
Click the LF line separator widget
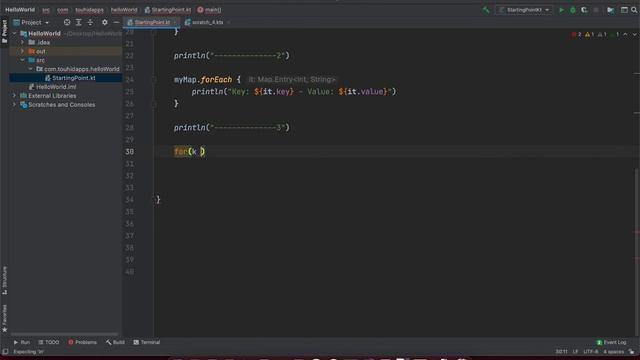[575, 351]
